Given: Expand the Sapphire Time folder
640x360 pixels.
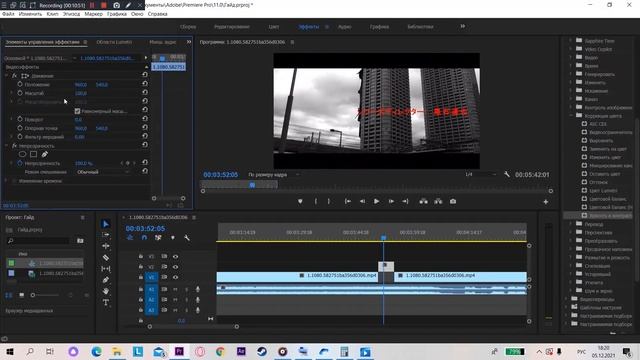Looking at the screenshot, I should (x=571, y=40).
